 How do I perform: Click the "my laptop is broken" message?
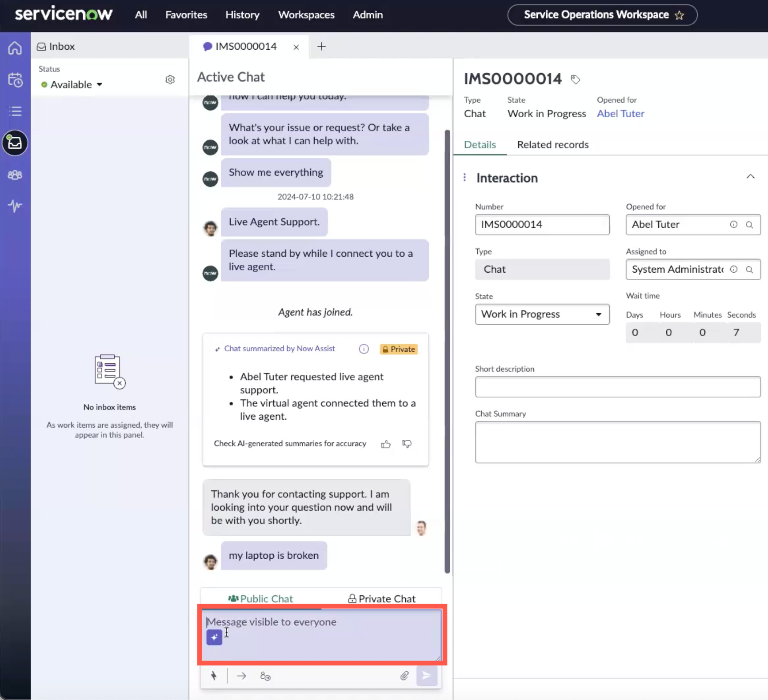274,556
